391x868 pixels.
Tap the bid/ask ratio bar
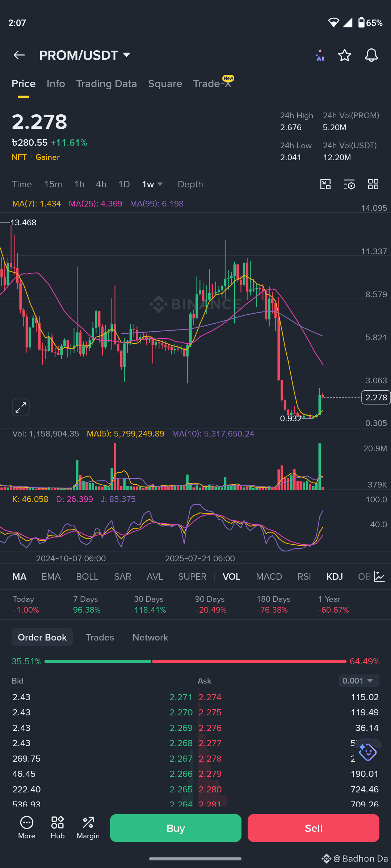pyautogui.click(x=195, y=661)
